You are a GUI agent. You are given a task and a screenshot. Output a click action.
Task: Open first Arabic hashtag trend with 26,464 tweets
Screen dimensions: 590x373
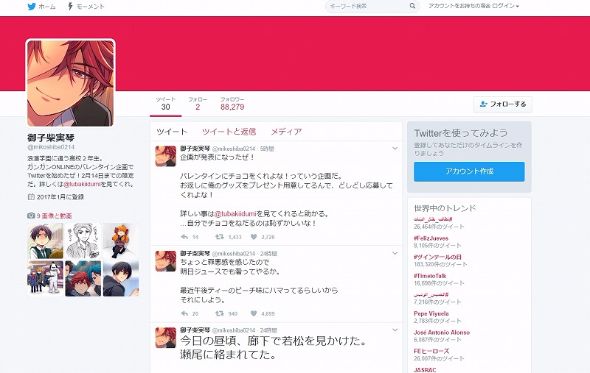tap(433, 219)
